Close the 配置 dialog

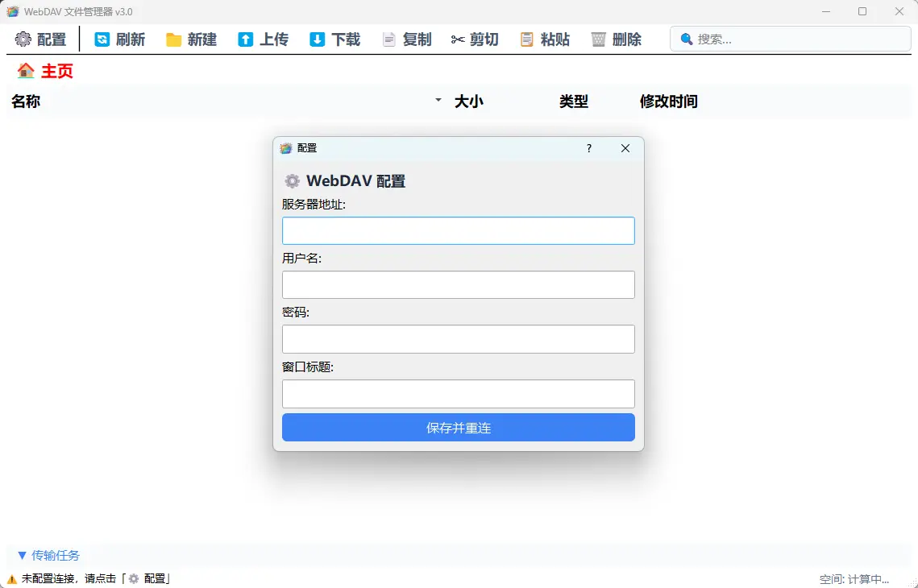point(625,148)
